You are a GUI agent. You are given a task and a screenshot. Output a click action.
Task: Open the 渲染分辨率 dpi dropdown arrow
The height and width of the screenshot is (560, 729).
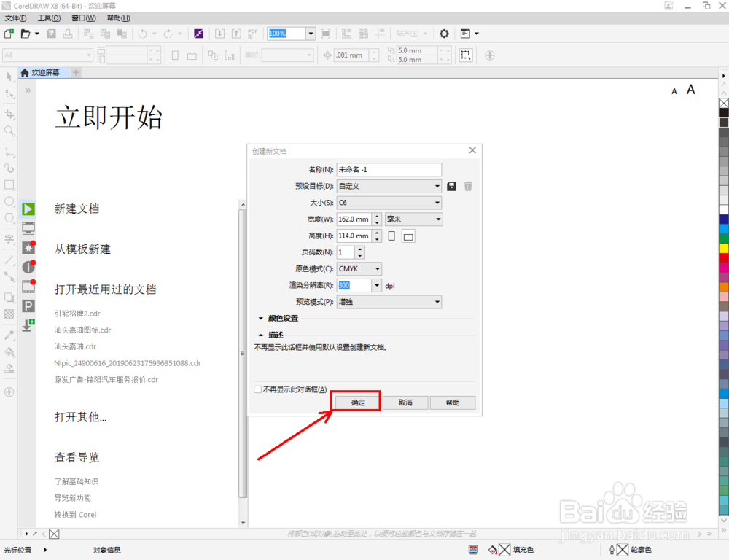point(377,285)
